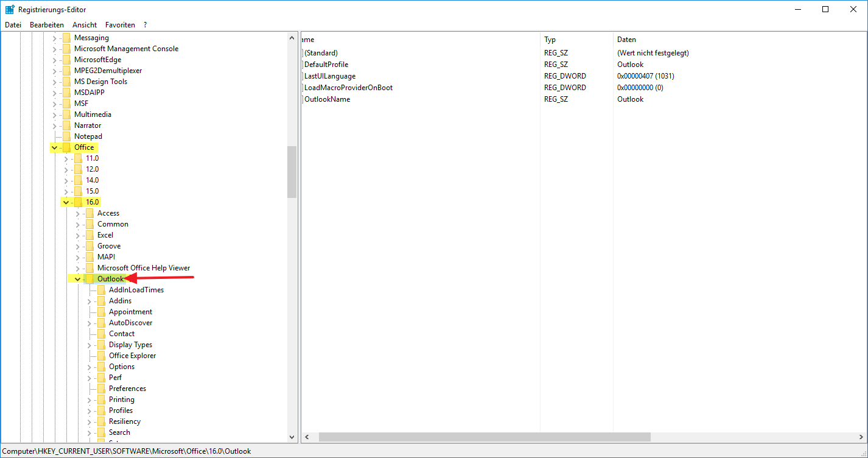Image resolution: width=868 pixels, height=458 pixels.
Task: Open the Datei menu
Action: (x=13, y=25)
